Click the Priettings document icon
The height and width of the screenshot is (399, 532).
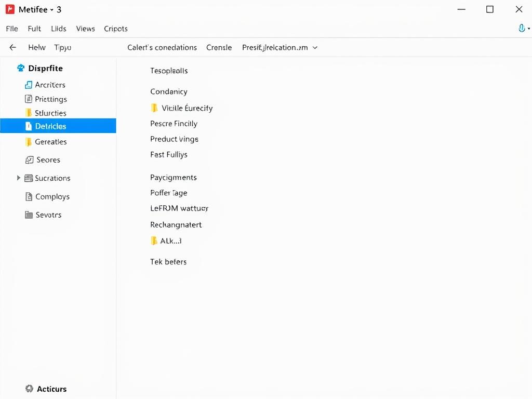coord(29,99)
